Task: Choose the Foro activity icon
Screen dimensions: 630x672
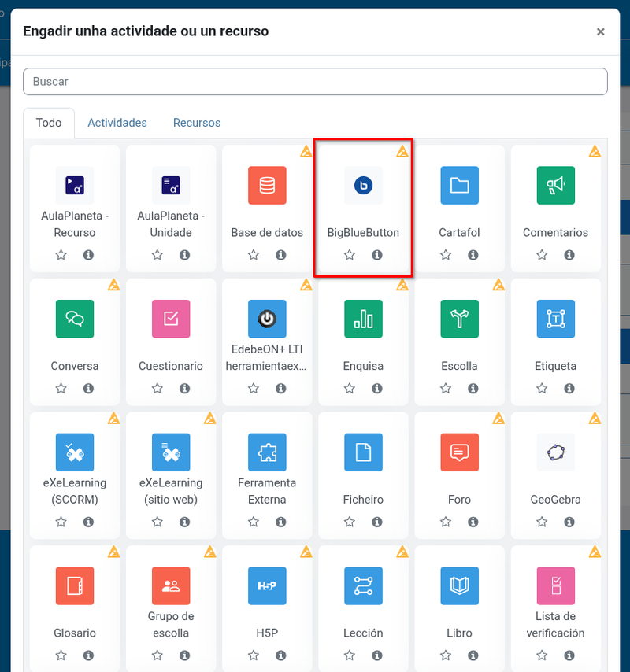Action: [x=459, y=452]
